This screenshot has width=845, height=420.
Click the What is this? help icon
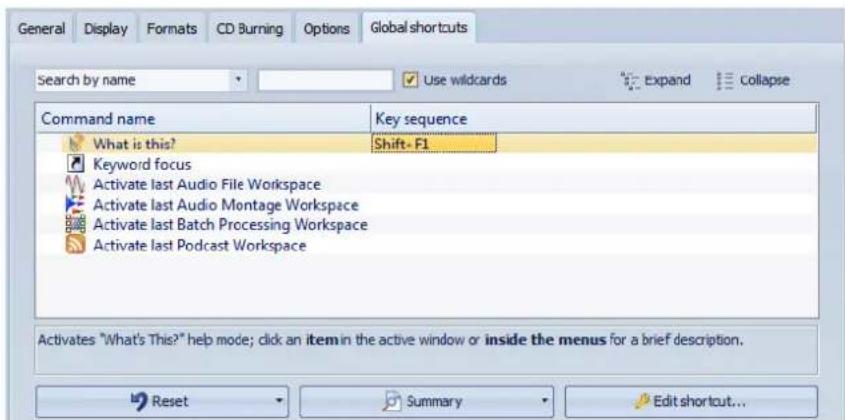75,143
